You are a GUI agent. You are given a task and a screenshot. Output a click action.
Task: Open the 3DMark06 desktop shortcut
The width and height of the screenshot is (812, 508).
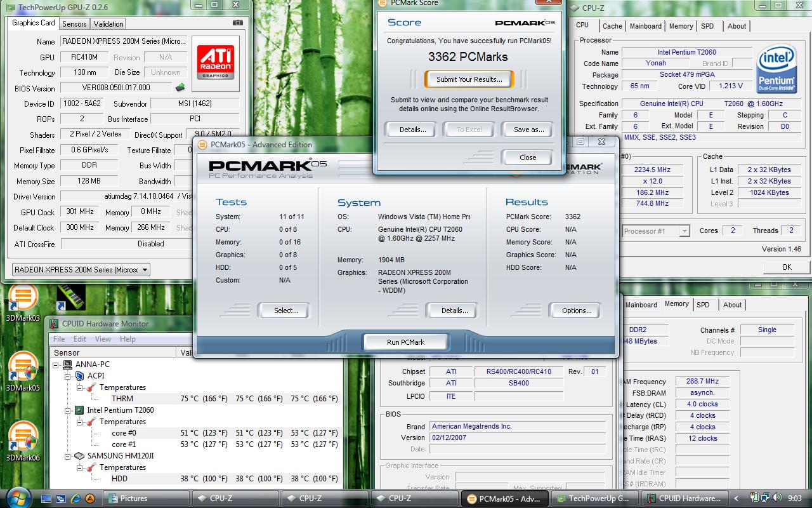23,441
